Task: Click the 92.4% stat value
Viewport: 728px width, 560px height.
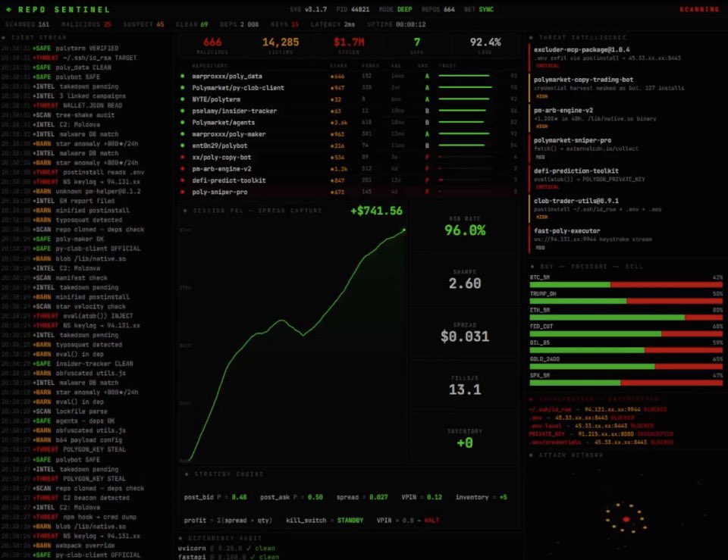Action: pos(485,42)
